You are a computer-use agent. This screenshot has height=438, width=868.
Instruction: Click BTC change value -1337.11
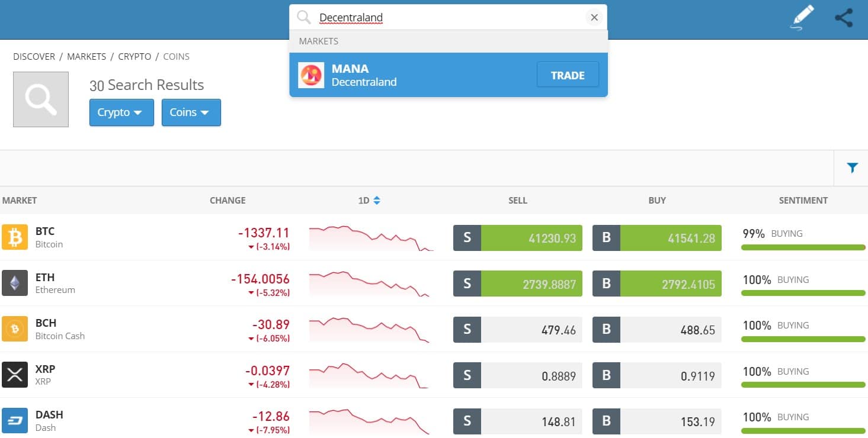point(264,233)
